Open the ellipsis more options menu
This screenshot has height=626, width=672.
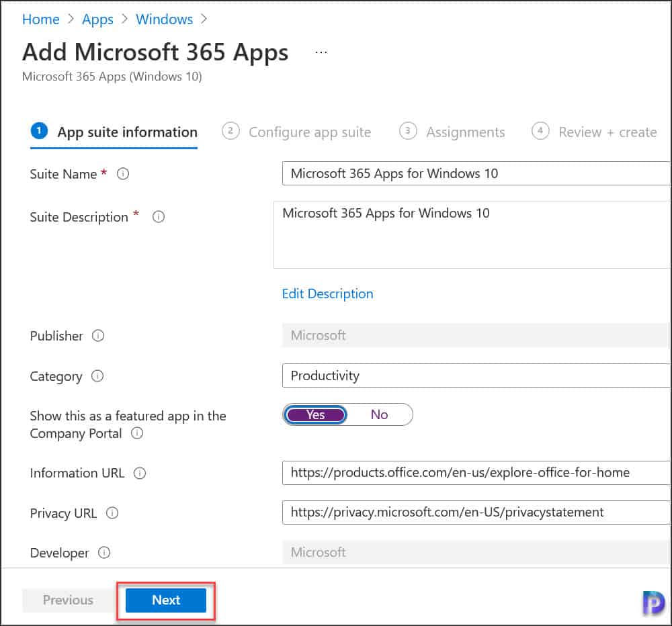pyautogui.click(x=321, y=52)
